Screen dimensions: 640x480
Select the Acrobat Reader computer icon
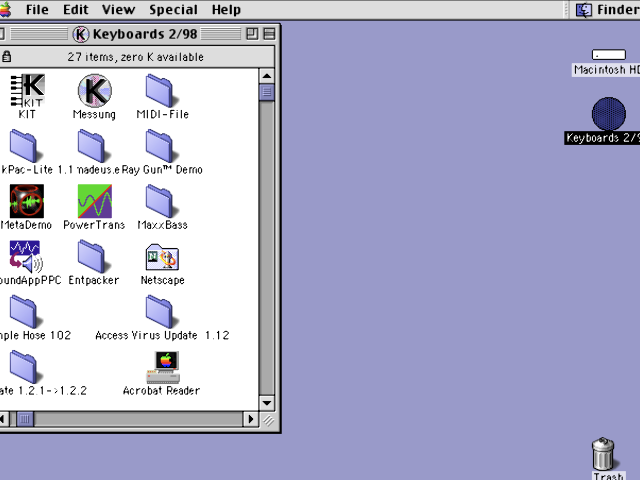coord(163,367)
